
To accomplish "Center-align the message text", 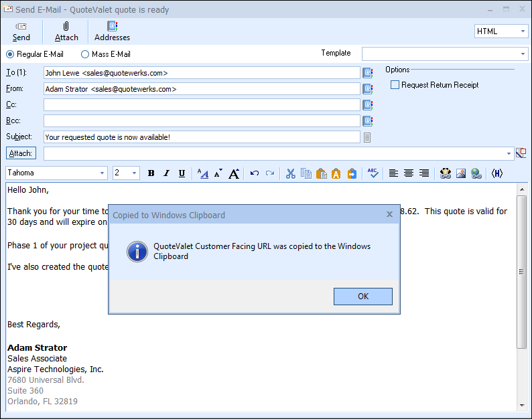I will coord(409,173).
